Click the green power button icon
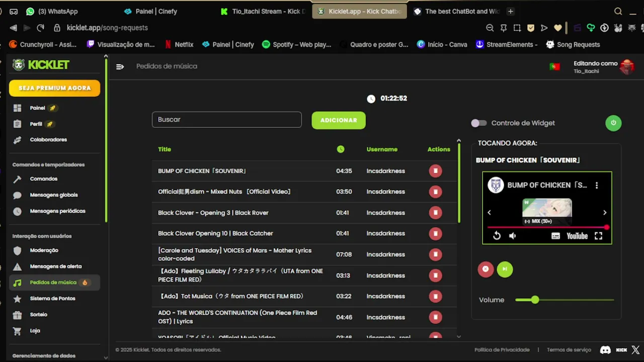The height and width of the screenshot is (362, 644). [x=613, y=123]
